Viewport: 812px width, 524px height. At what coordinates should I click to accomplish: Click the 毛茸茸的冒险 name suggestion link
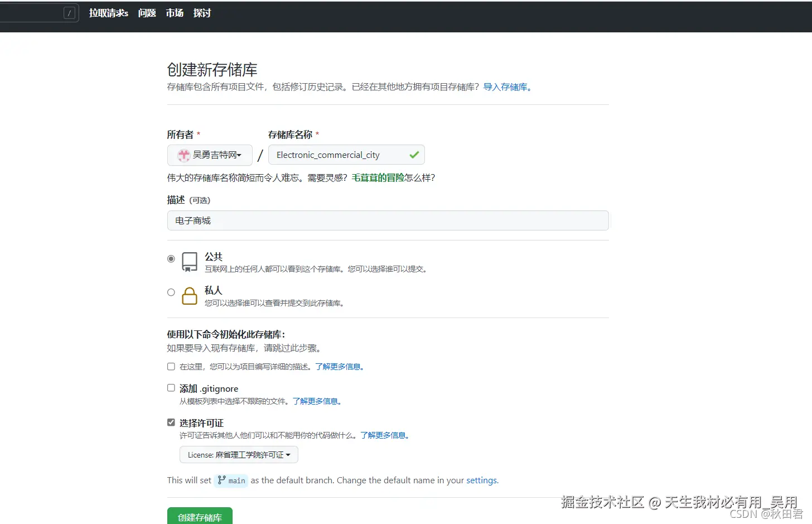[x=378, y=177]
